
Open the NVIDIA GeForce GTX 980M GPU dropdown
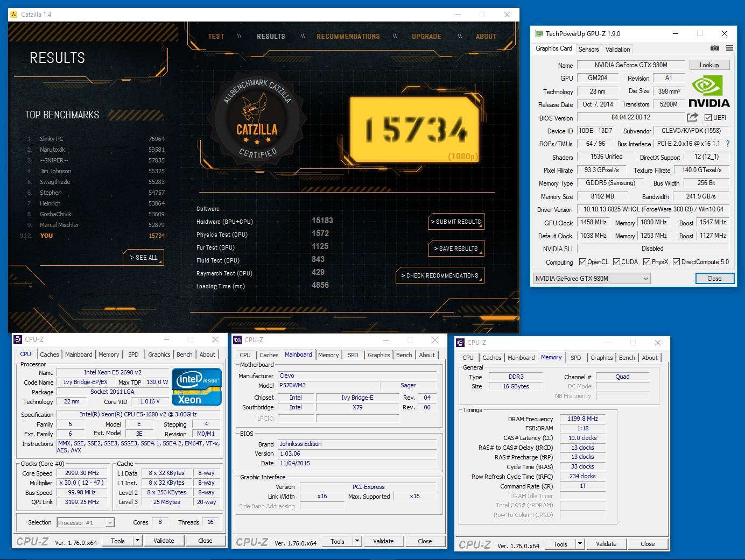pyautogui.click(x=592, y=278)
